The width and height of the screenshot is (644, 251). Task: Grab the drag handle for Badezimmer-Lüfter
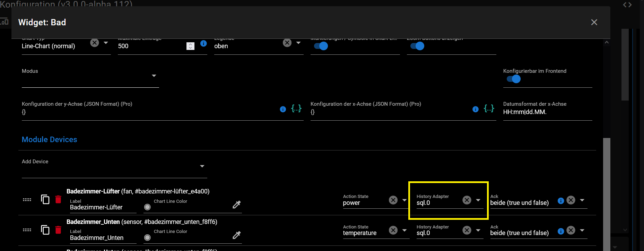(27, 200)
